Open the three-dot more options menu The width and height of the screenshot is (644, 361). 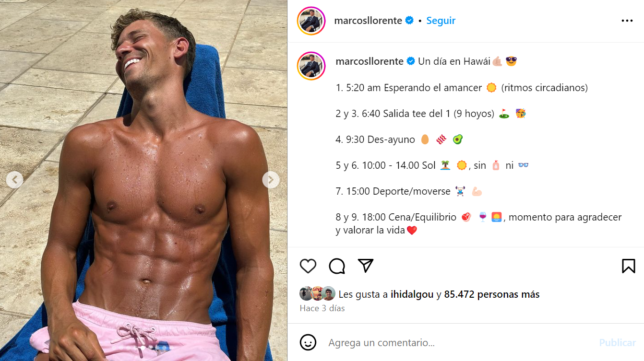627,21
